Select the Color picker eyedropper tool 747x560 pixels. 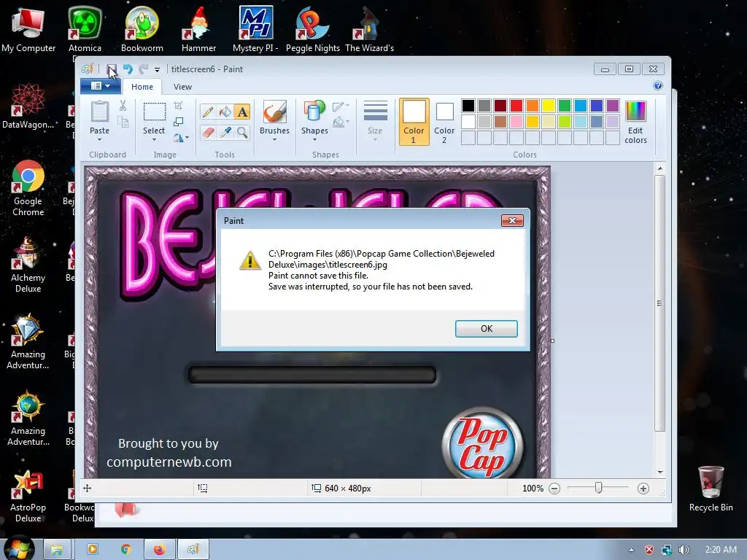tap(225, 132)
